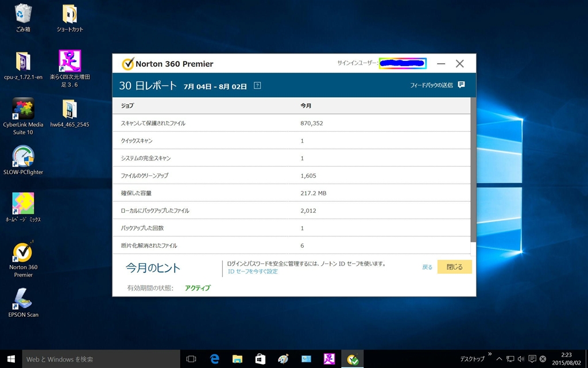Open Task View on the taskbar

[191, 359]
